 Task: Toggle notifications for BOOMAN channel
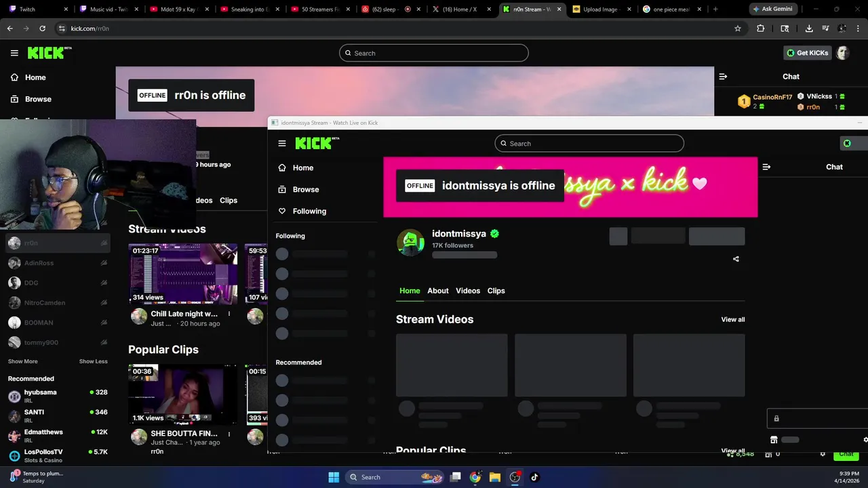pyautogui.click(x=104, y=323)
